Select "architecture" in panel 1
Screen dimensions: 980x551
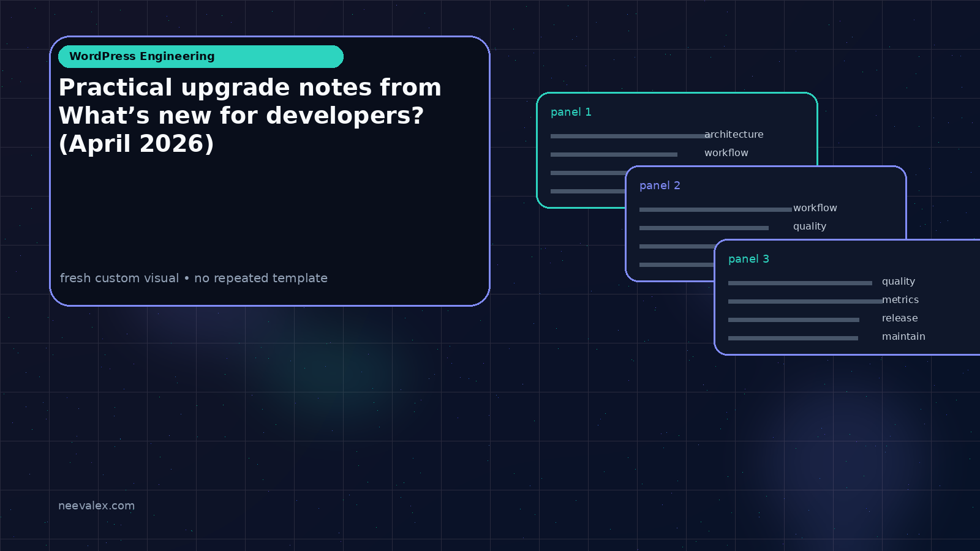point(734,135)
